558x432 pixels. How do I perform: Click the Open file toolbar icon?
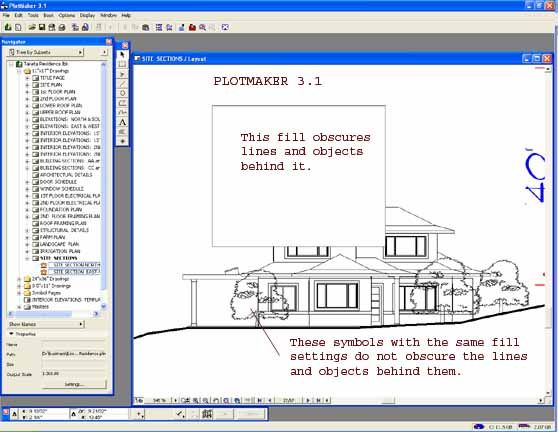[x=32, y=27]
